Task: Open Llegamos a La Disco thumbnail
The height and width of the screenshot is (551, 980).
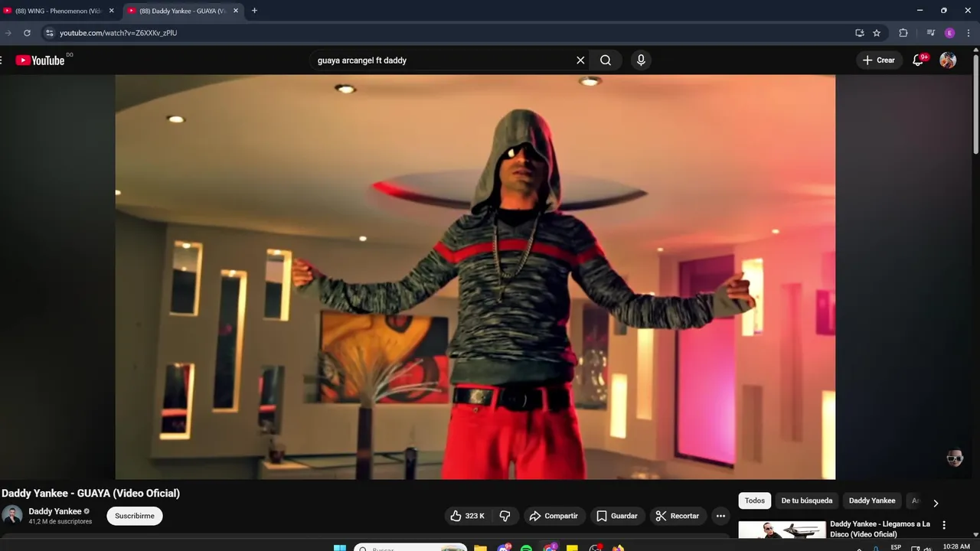Action: [782, 530]
